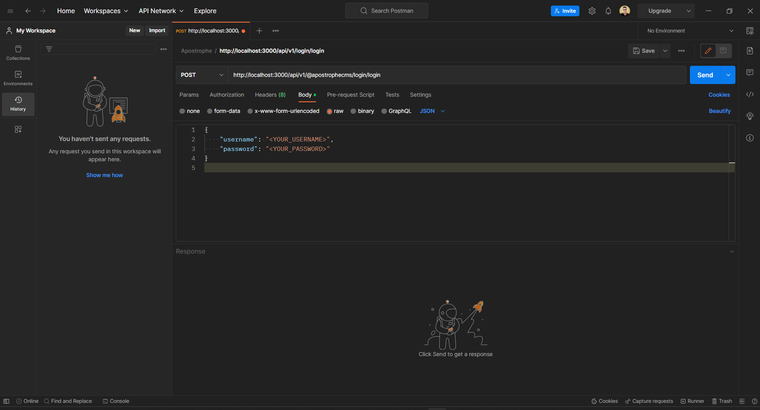Click the Invite button

(x=565, y=11)
